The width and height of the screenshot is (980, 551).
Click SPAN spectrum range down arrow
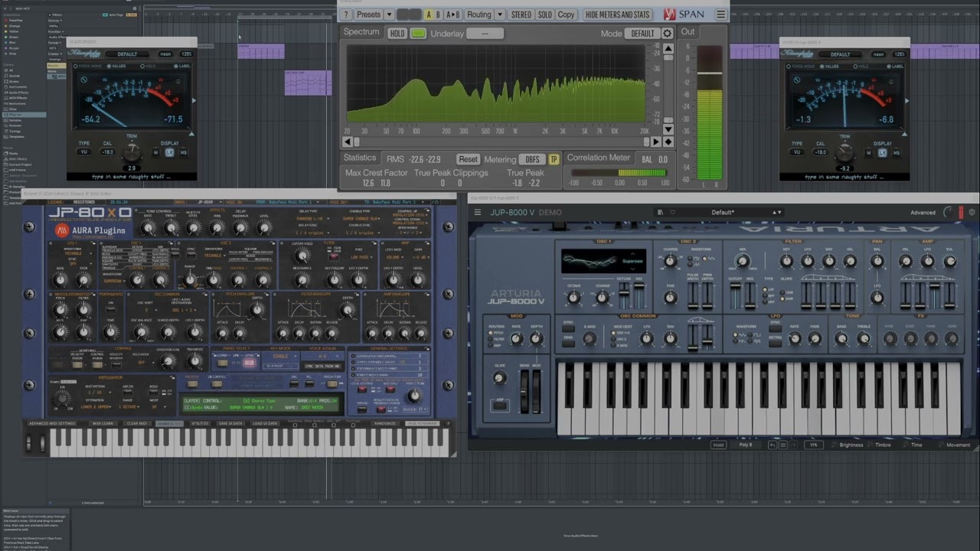(x=668, y=129)
